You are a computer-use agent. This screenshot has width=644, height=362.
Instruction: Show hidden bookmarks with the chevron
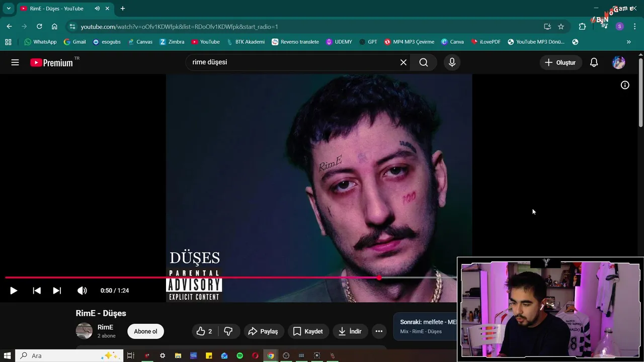628,42
